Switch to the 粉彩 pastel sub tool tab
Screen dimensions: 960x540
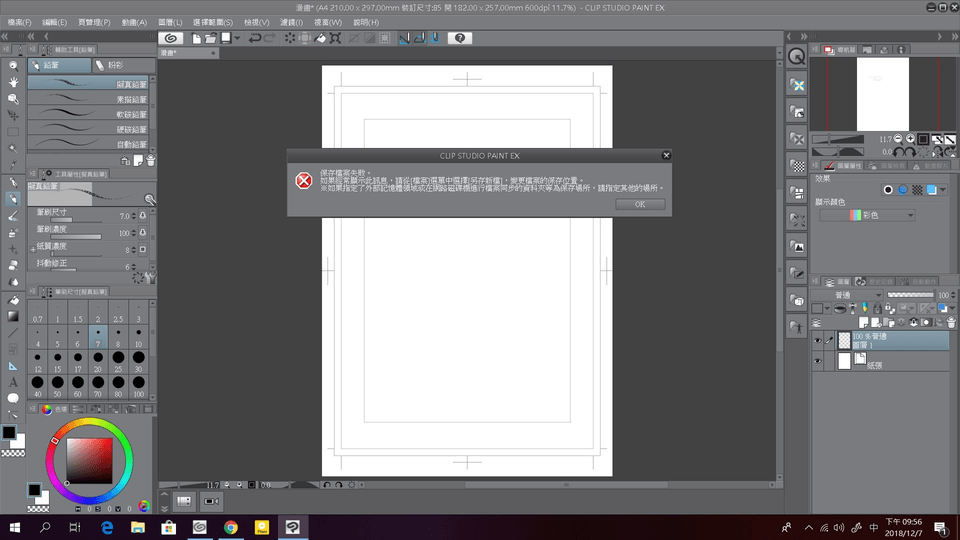point(123,65)
